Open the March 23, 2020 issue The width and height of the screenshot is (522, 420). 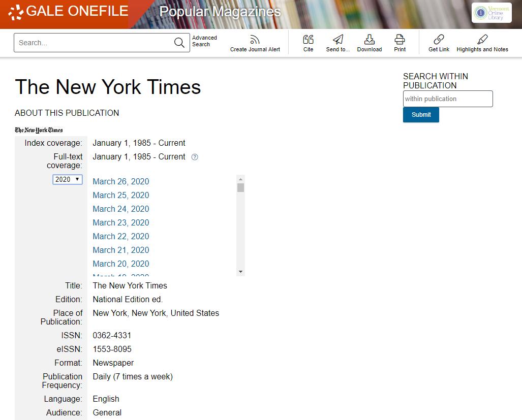coord(121,222)
